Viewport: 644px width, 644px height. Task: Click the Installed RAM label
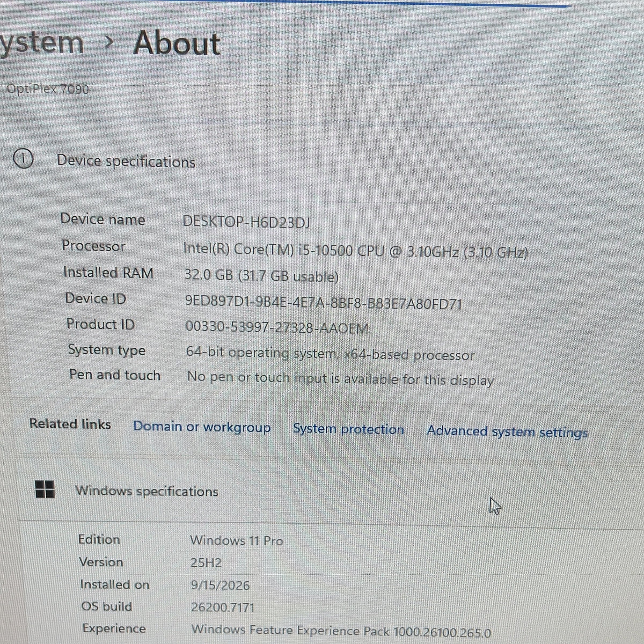108,272
